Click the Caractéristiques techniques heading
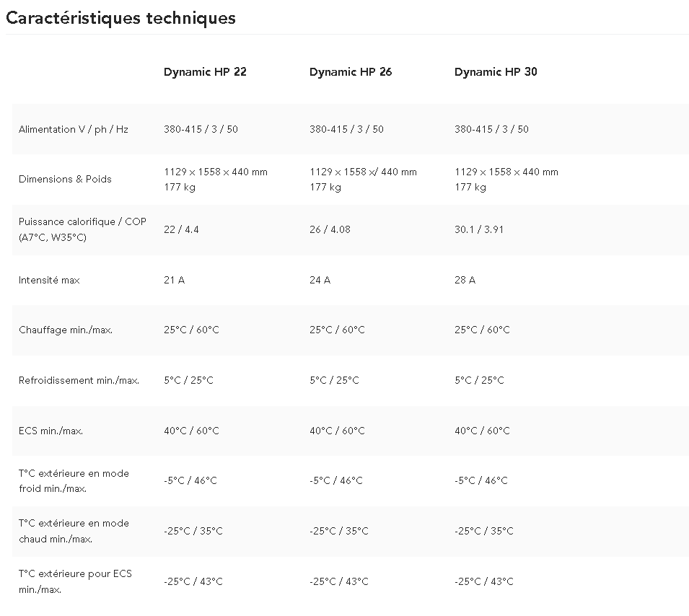The height and width of the screenshot is (616, 689). click(x=120, y=18)
